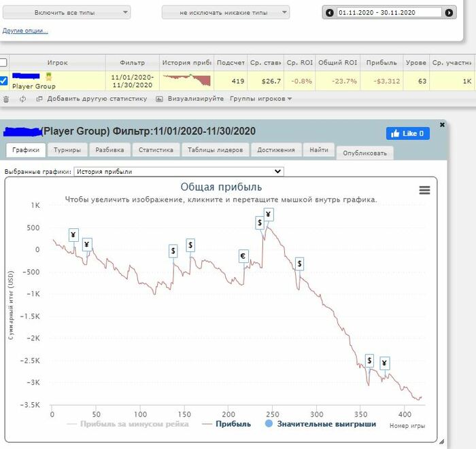Click the player's gold badge icon
This screenshot has width=476, height=449.
[x=48, y=76]
